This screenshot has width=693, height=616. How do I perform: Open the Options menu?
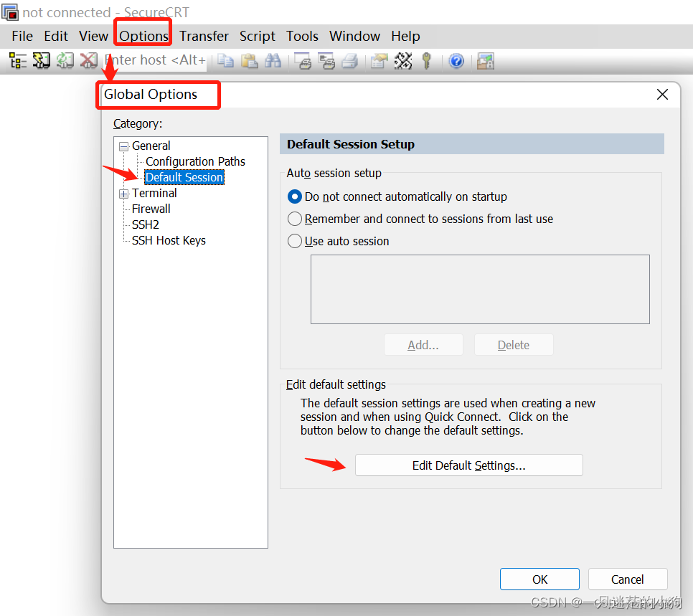click(143, 36)
